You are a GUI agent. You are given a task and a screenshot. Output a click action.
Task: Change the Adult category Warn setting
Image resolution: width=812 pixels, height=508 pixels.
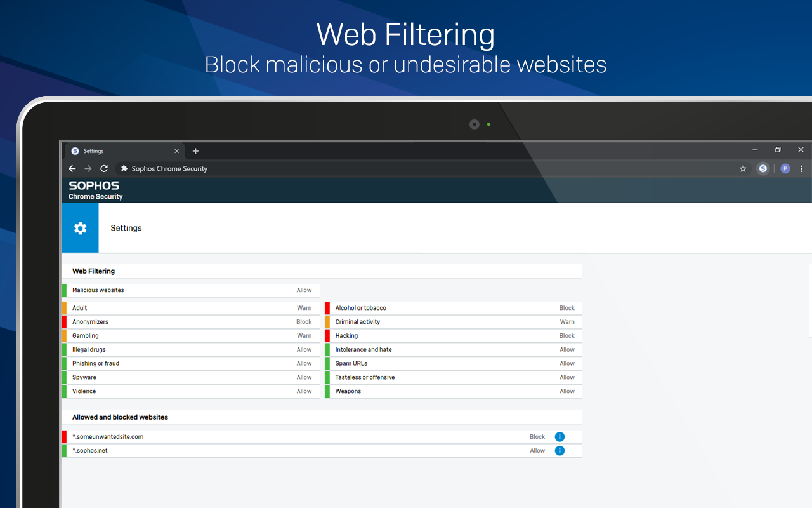(304, 307)
